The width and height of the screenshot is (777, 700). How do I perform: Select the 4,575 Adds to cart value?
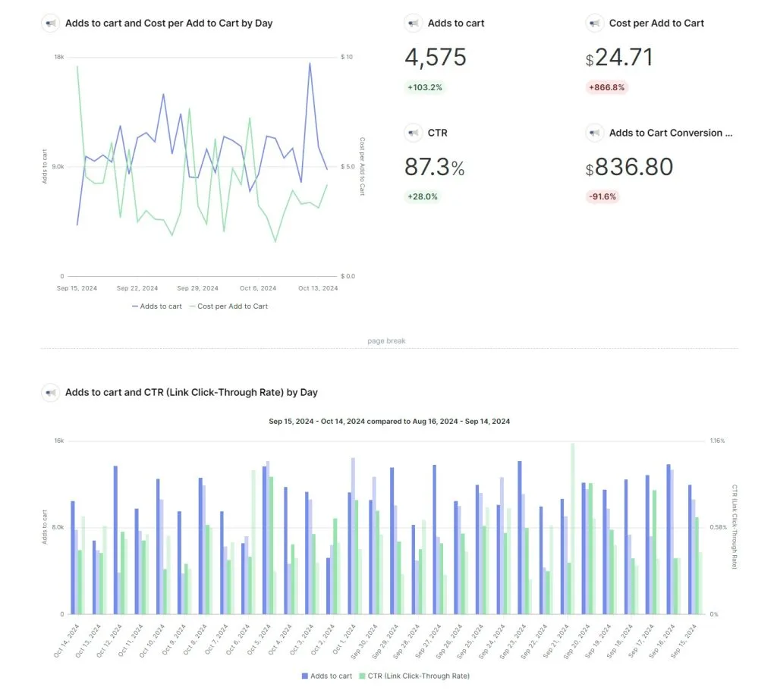point(436,57)
